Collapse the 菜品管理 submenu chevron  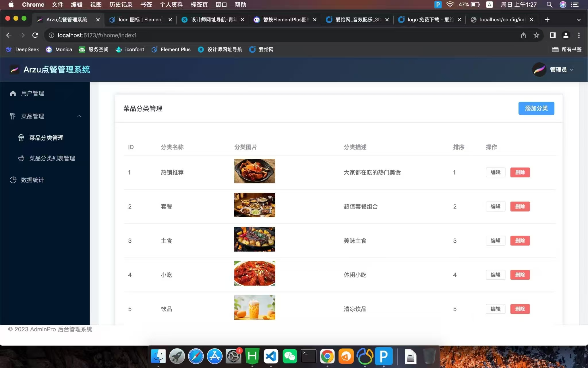(79, 116)
